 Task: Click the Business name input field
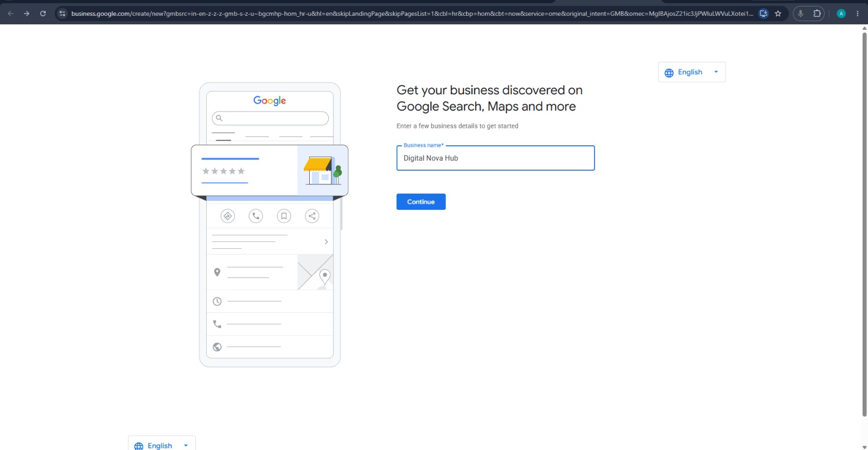point(495,158)
